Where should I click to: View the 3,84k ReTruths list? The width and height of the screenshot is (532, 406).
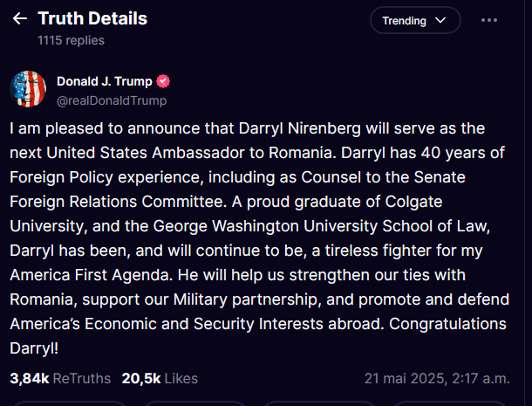60,378
